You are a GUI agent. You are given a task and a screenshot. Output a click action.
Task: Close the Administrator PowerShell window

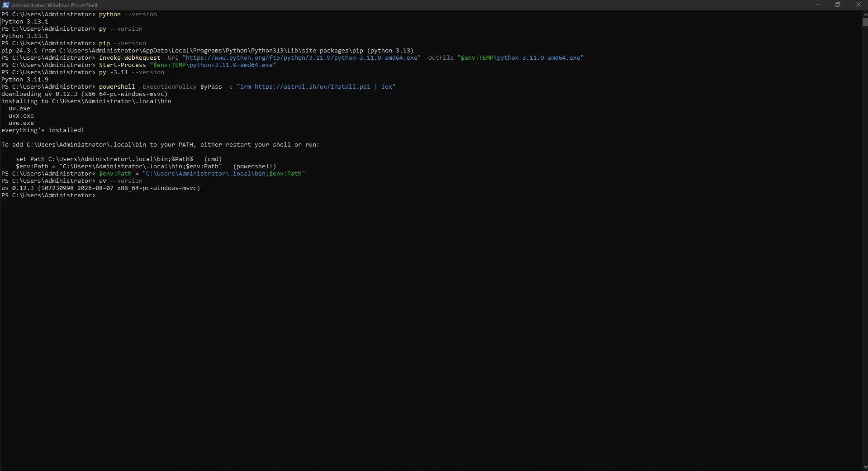pos(858,5)
